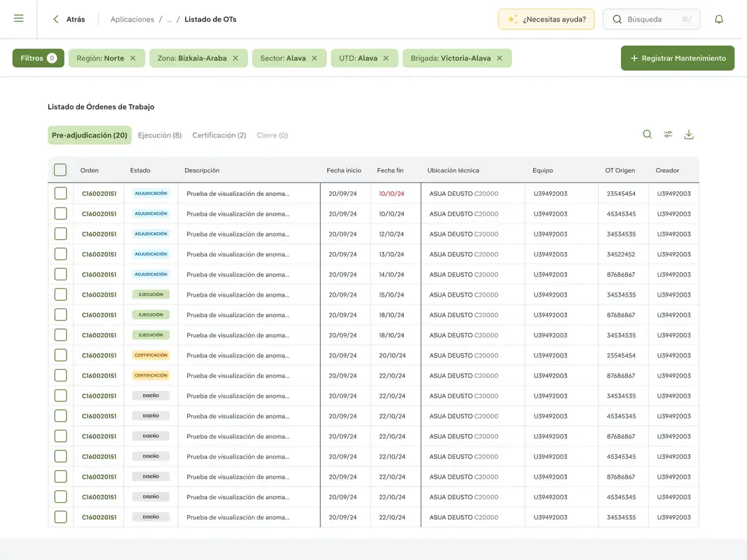Click Registrar Mantenimiento button
Image resolution: width=747 pixels, height=560 pixels.
[x=678, y=58]
